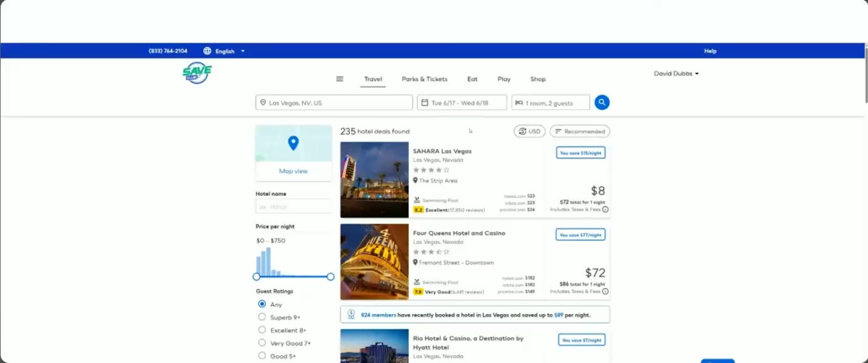The image size is (868, 363).
Task: Open the Recommended sort dropdown
Action: tap(580, 131)
